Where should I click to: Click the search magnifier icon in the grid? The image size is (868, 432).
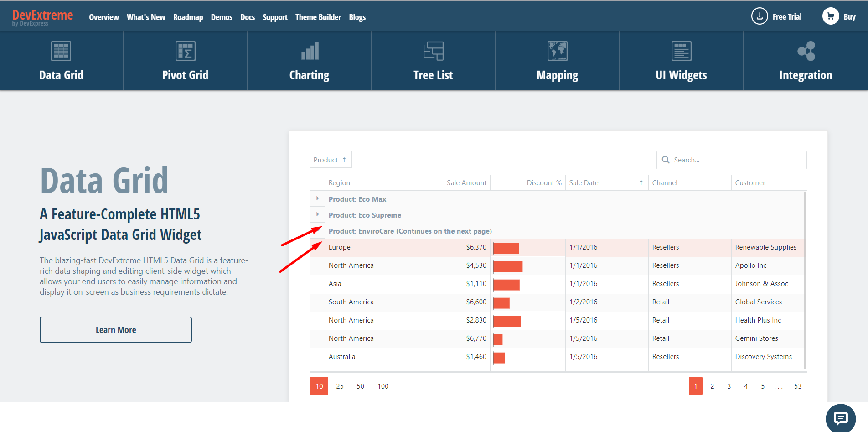tap(666, 160)
